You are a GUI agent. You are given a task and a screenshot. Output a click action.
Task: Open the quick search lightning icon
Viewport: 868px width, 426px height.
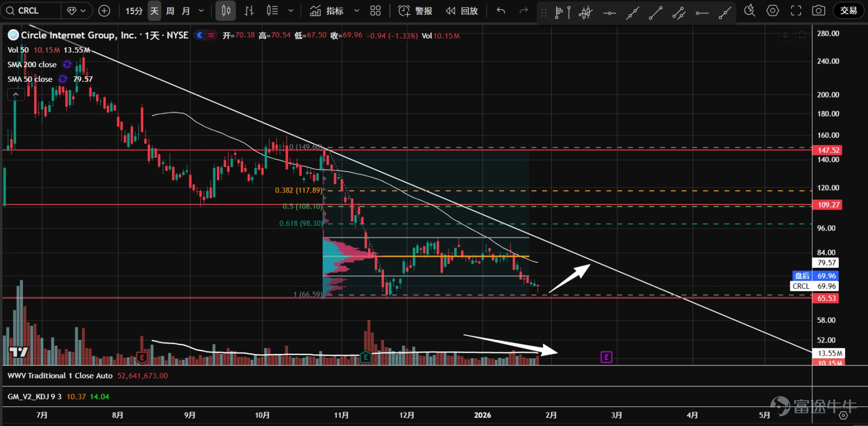pyautogui.click(x=750, y=10)
